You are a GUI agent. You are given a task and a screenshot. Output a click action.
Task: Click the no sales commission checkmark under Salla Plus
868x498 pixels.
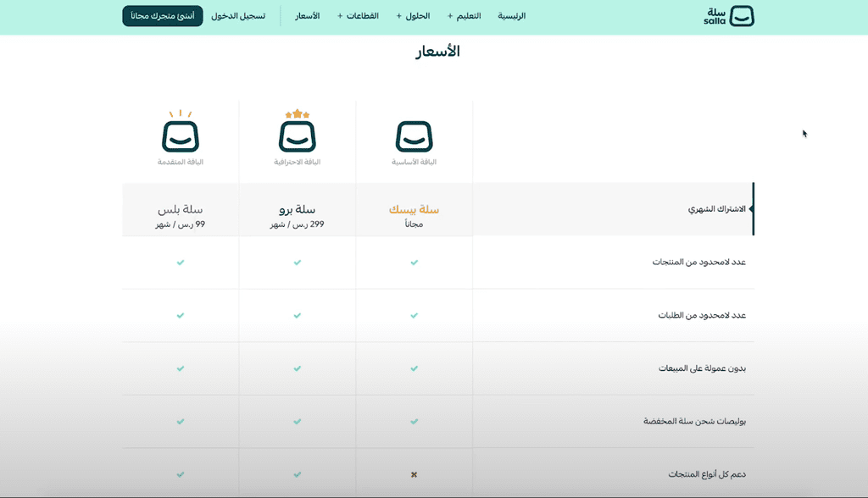pos(181,368)
